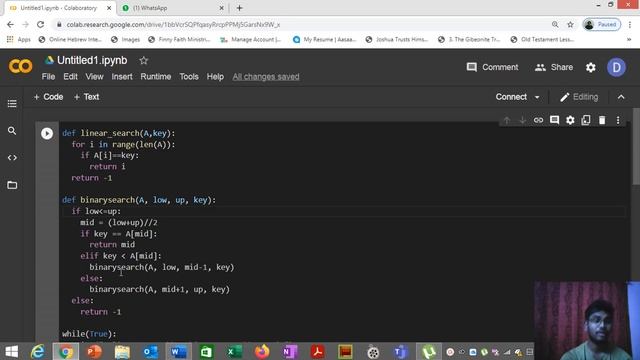
Task: Copy link to cell icon
Action: coord(538,120)
